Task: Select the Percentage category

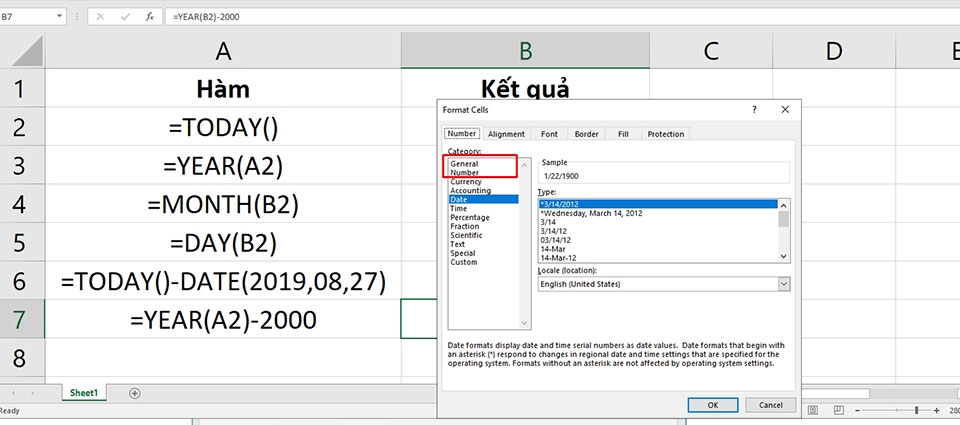Action: (470, 217)
